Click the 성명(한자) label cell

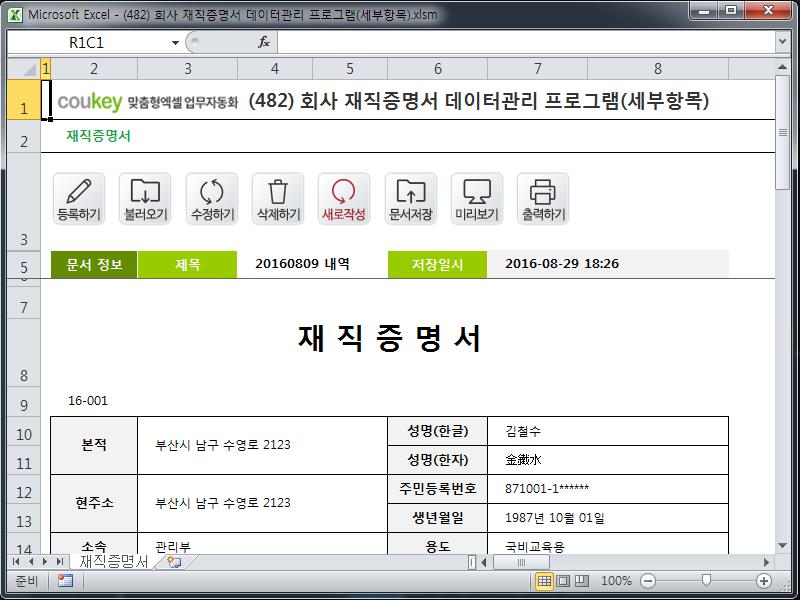(437, 460)
